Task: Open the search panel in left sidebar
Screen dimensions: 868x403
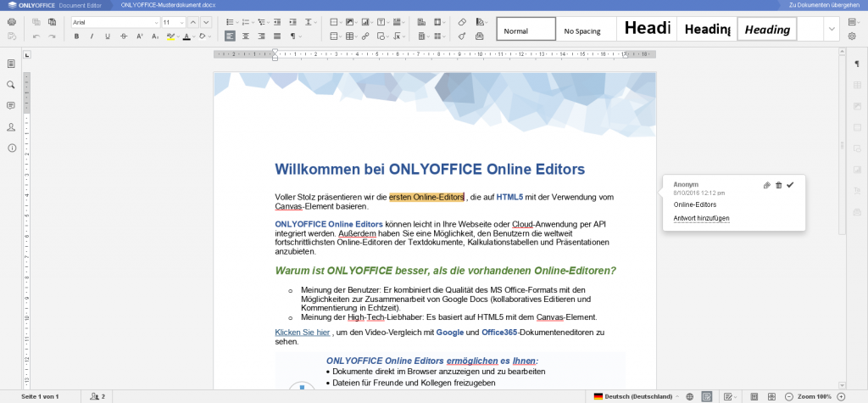Action: (x=11, y=85)
